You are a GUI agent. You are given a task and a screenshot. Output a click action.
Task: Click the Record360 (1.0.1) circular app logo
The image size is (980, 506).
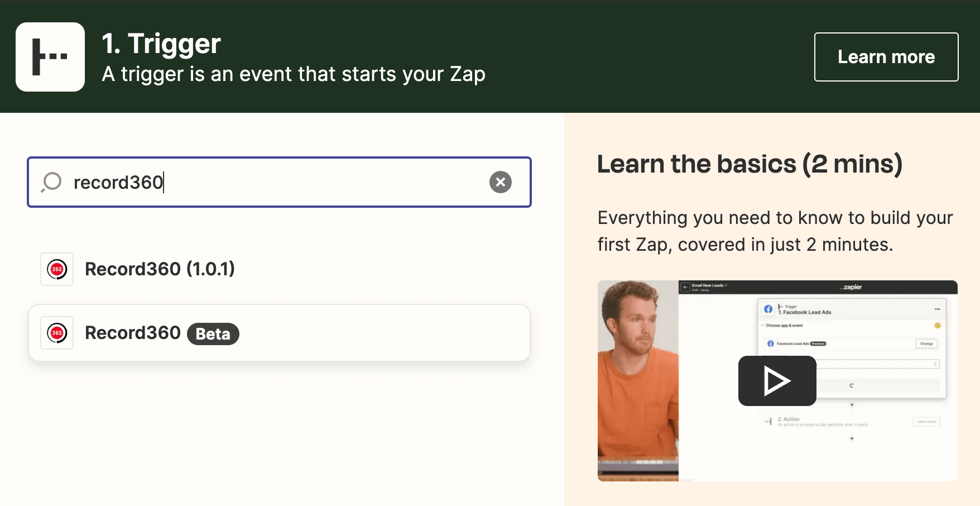(56, 269)
